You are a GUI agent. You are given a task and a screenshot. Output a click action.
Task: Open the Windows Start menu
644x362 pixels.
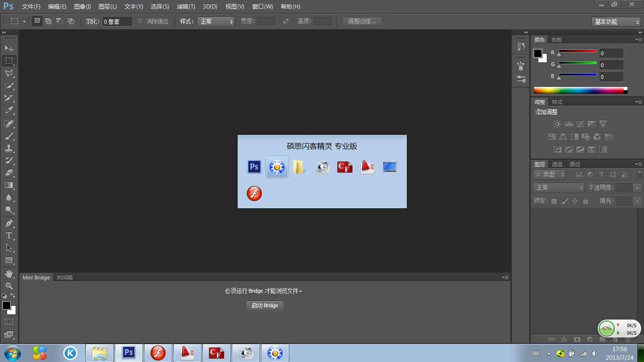[x=11, y=353]
